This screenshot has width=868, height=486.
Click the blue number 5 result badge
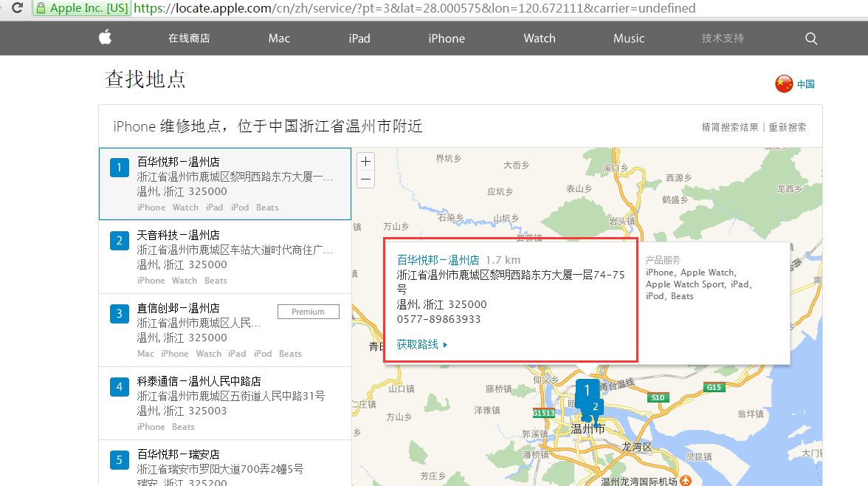(x=119, y=460)
